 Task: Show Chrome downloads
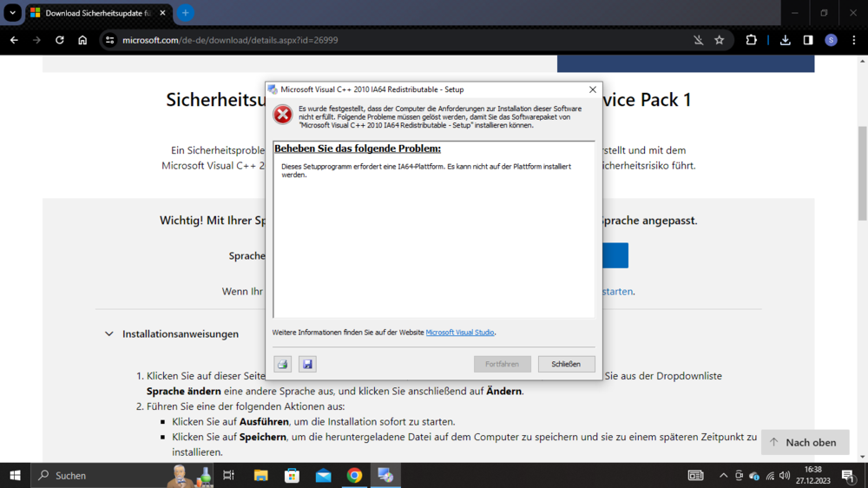[x=785, y=40]
